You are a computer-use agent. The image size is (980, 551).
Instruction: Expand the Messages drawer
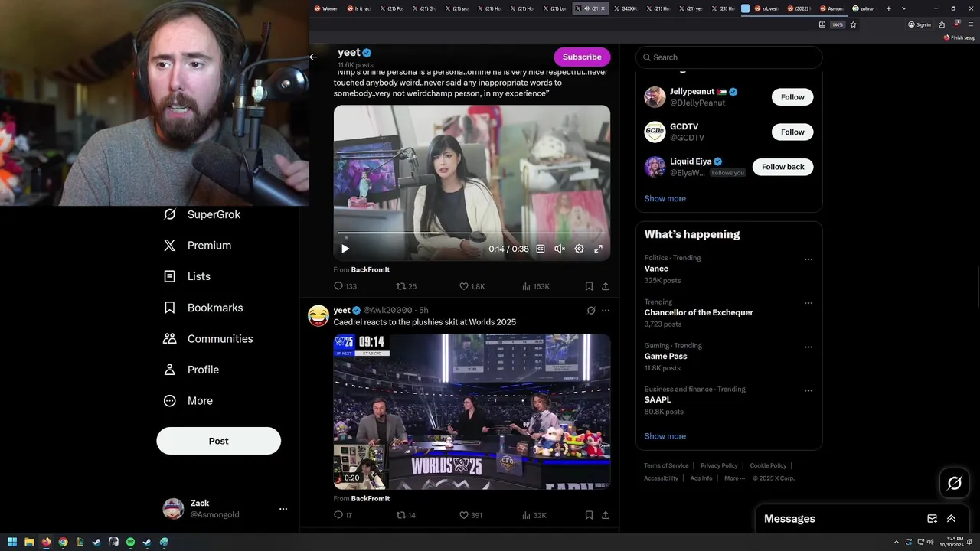[x=951, y=519]
